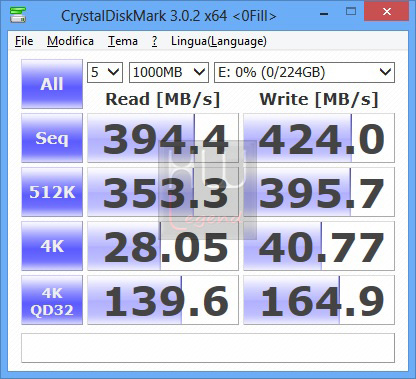Minimize the CrystalDiskMark window
Image resolution: width=416 pixels, height=379 pixels.
tap(324, 13)
